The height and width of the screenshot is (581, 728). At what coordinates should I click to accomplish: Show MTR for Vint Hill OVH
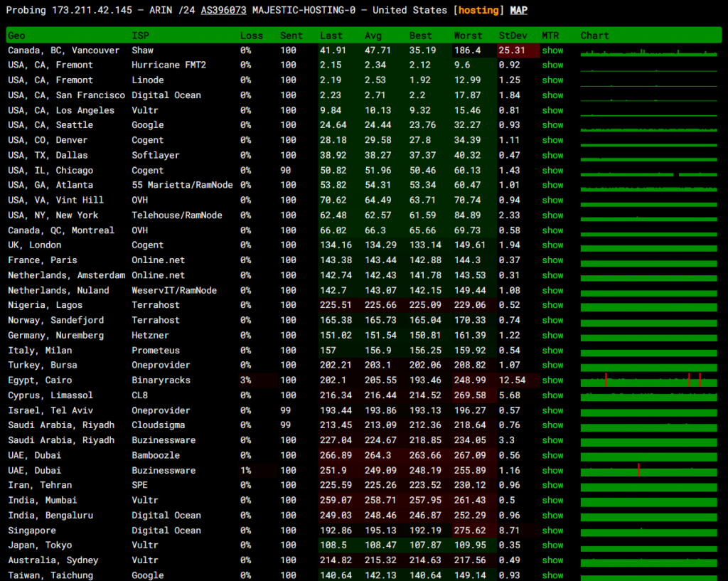552,200
